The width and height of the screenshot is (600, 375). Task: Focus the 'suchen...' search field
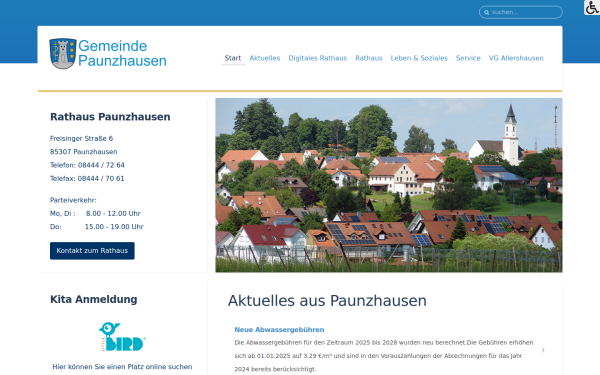(520, 12)
